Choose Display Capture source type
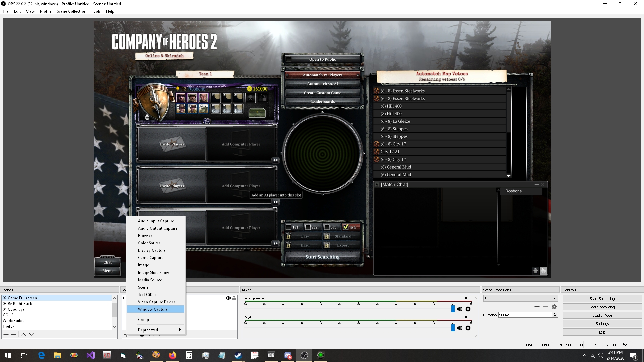Viewport: 644px width, 362px height. [x=156, y=250]
